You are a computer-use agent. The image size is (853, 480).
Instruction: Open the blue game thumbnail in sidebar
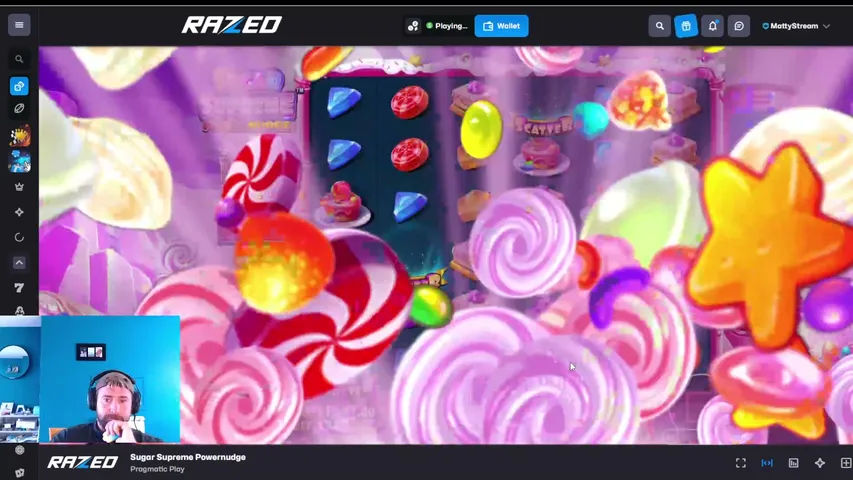[x=20, y=161]
